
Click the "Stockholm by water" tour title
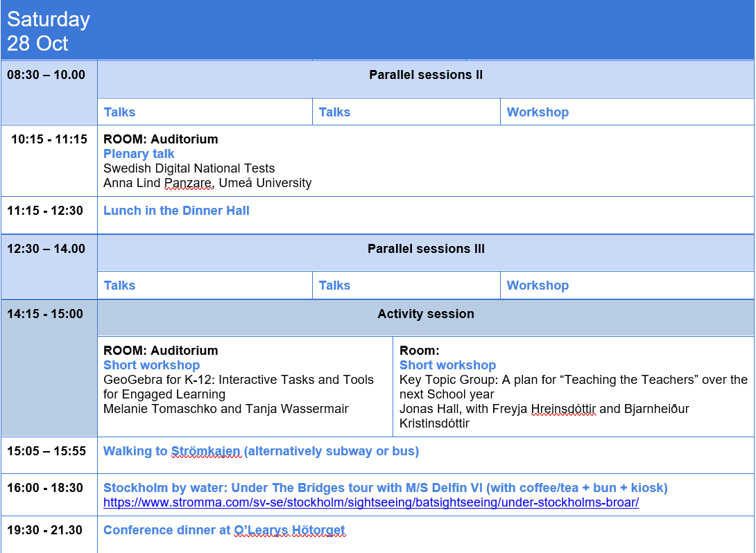tap(385, 488)
